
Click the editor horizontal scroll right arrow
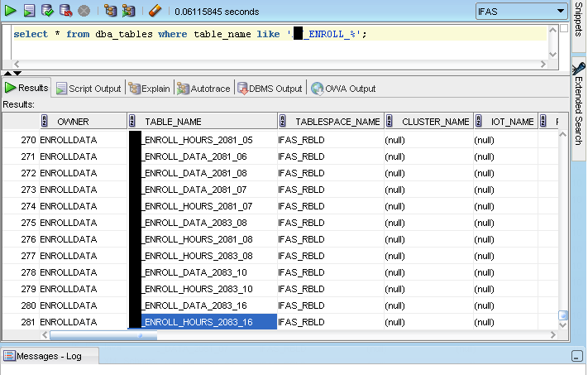tap(543, 65)
